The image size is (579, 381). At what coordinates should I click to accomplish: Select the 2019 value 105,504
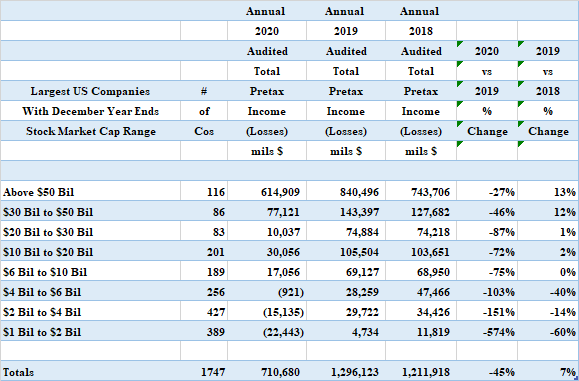pyautogui.click(x=359, y=252)
